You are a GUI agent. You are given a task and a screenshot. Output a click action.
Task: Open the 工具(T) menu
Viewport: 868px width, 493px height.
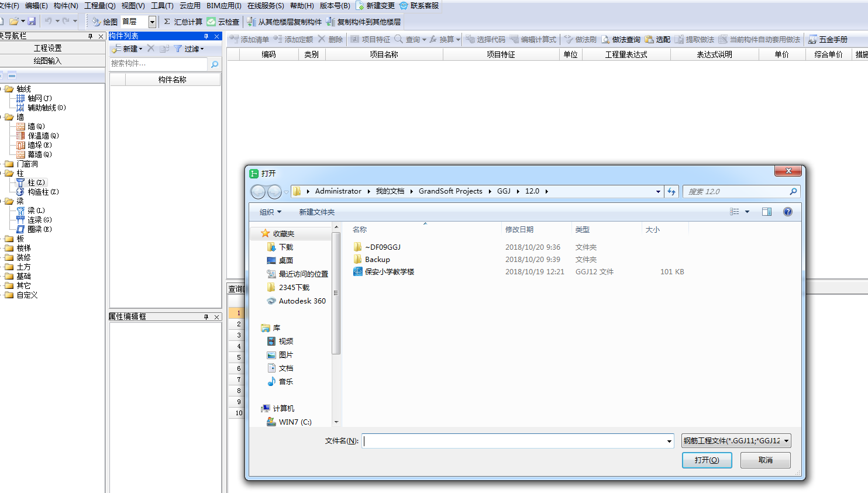(x=162, y=5)
